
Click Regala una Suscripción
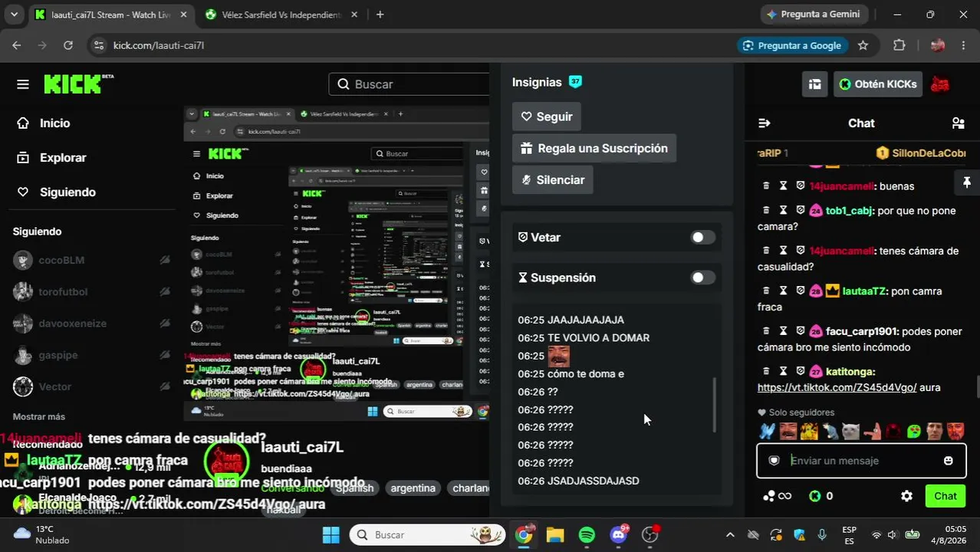(594, 148)
